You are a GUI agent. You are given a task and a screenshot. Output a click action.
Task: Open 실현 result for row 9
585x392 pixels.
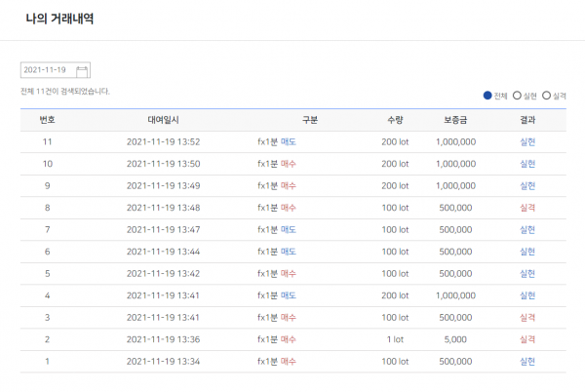pyautogui.click(x=527, y=185)
